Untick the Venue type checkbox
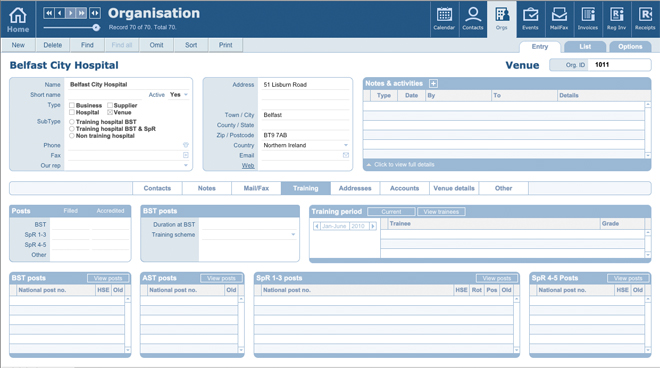 (110, 112)
